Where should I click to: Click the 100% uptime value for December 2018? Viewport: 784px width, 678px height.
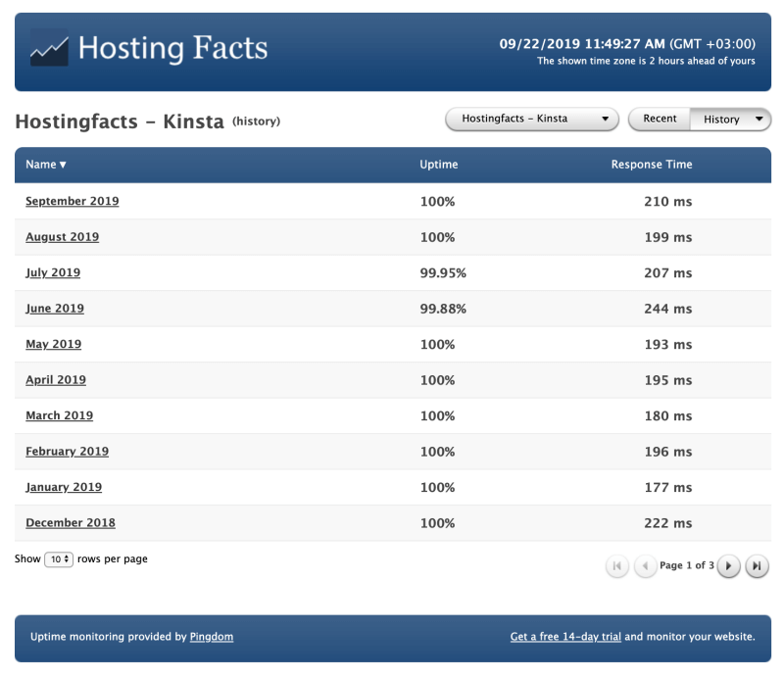click(437, 523)
